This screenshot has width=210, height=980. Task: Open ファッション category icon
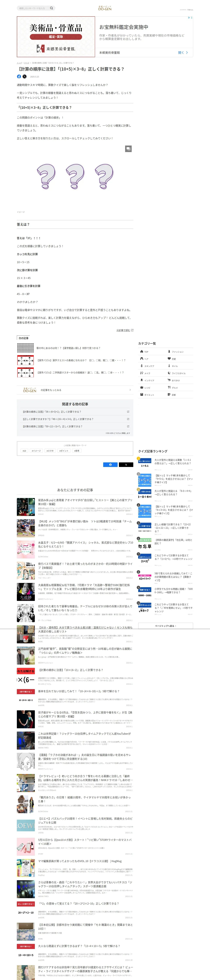(169, 351)
